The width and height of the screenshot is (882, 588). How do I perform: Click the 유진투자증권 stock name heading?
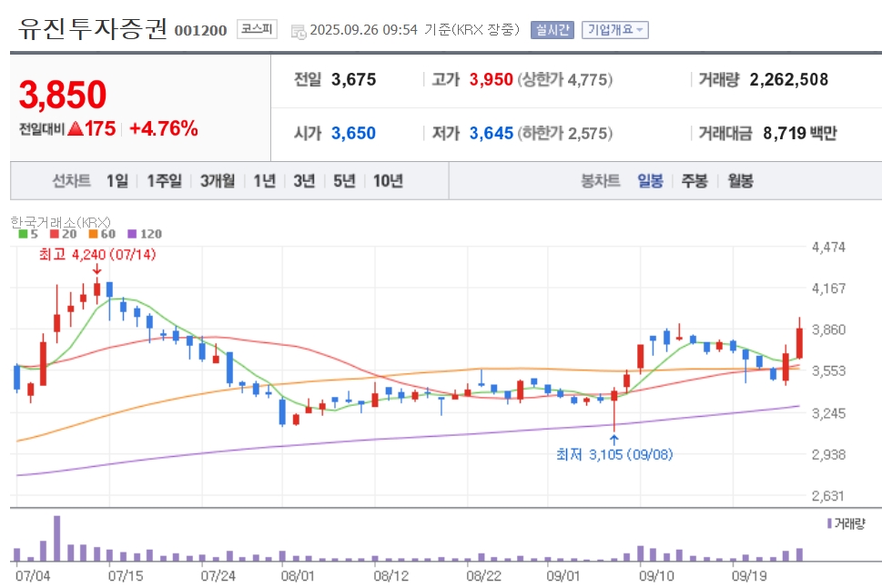[x=93, y=29]
